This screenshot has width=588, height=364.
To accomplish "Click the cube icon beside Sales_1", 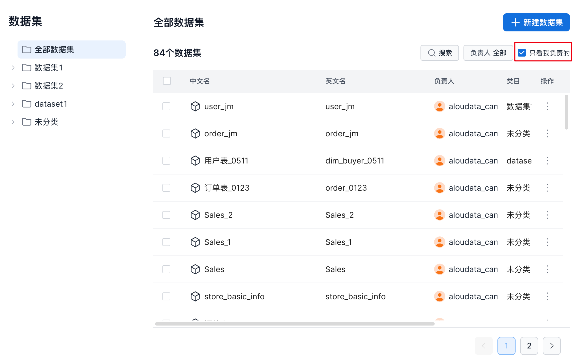I will 195,242.
